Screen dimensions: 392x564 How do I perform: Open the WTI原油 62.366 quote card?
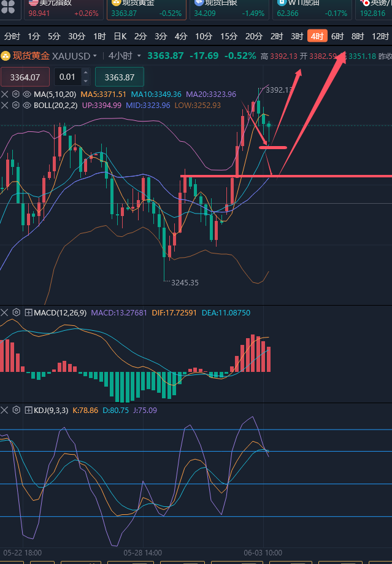pos(312,10)
